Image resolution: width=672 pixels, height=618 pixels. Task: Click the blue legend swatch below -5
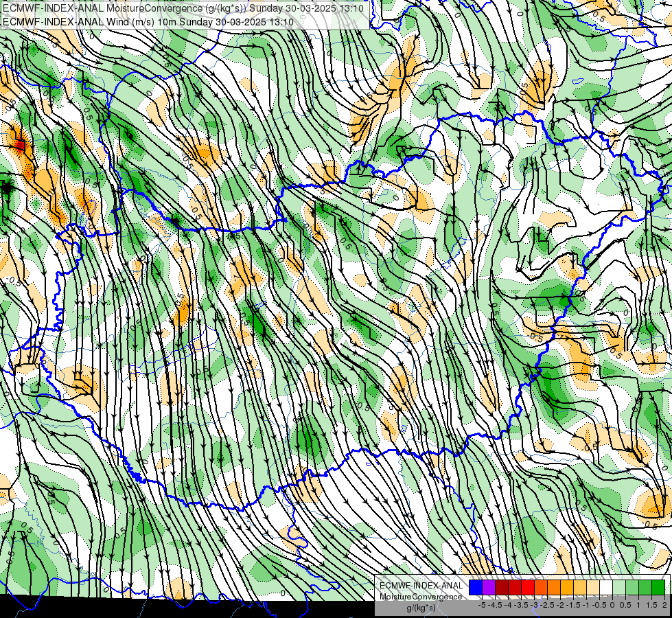(x=475, y=588)
